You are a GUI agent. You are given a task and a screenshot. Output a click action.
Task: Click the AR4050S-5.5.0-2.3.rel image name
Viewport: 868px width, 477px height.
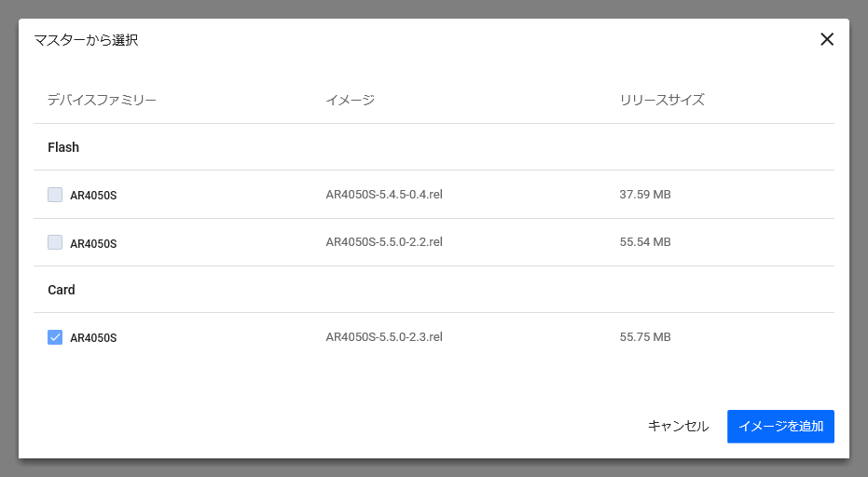[x=383, y=337]
